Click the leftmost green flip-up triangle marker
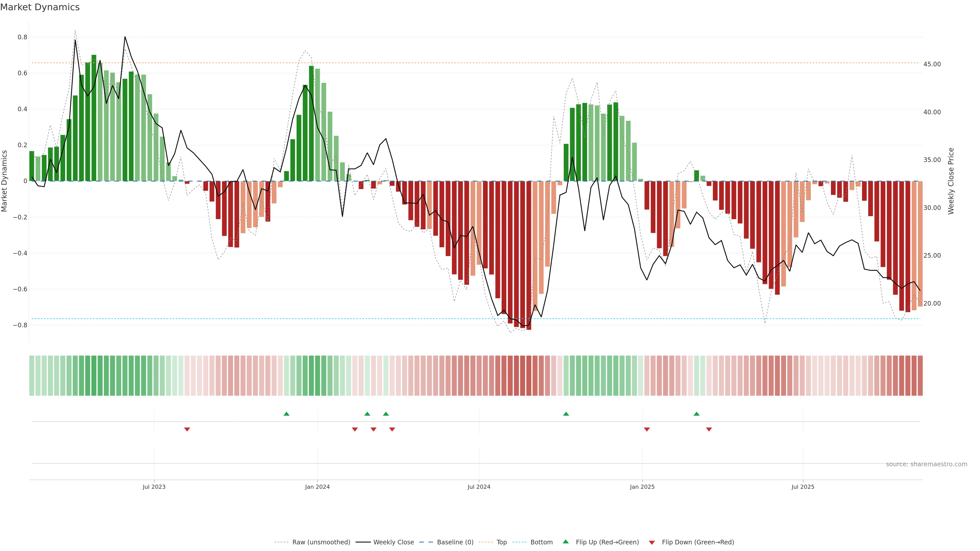Screen dimensions: 980x551 pos(286,414)
